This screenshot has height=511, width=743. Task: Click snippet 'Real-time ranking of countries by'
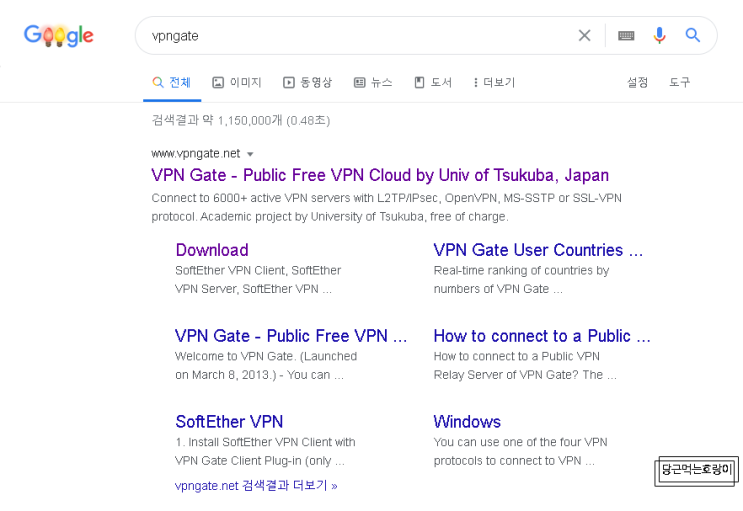point(521,280)
